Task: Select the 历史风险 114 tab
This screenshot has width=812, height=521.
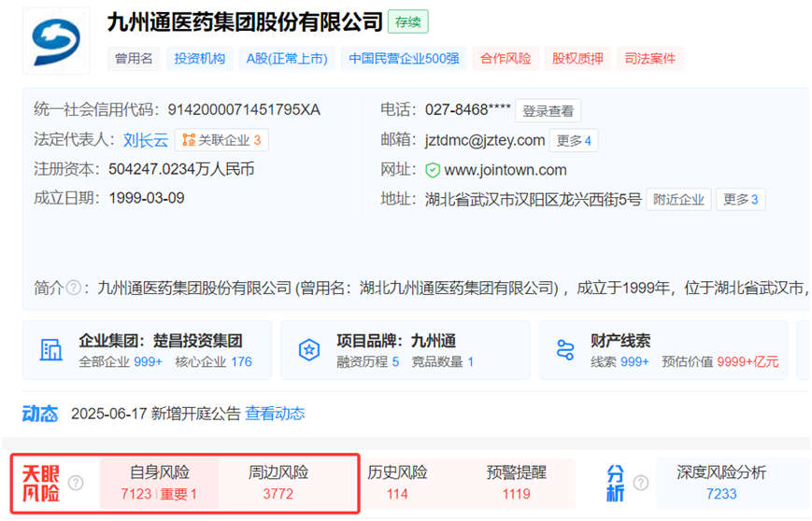Action: click(397, 484)
